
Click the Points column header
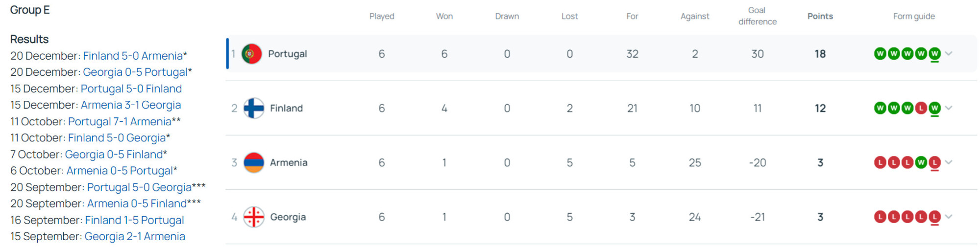[x=820, y=16]
